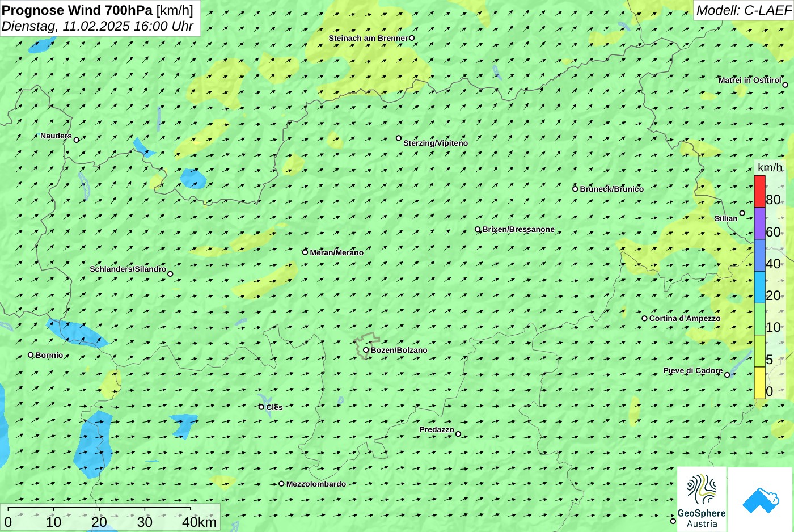Viewport: 794px width, 532px height.
Task: Click the Bruneck/Brunico location marker
Action: [x=575, y=189]
